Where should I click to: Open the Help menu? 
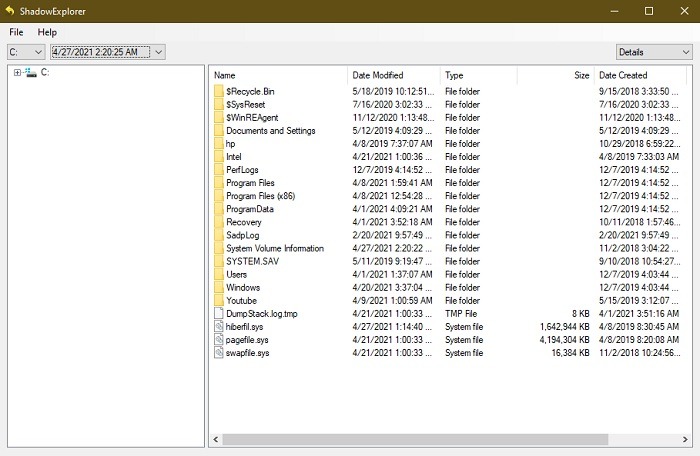click(47, 32)
